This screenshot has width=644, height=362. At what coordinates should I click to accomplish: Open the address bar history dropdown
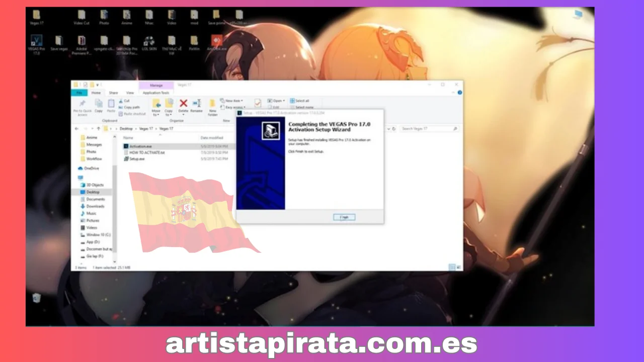pos(387,129)
